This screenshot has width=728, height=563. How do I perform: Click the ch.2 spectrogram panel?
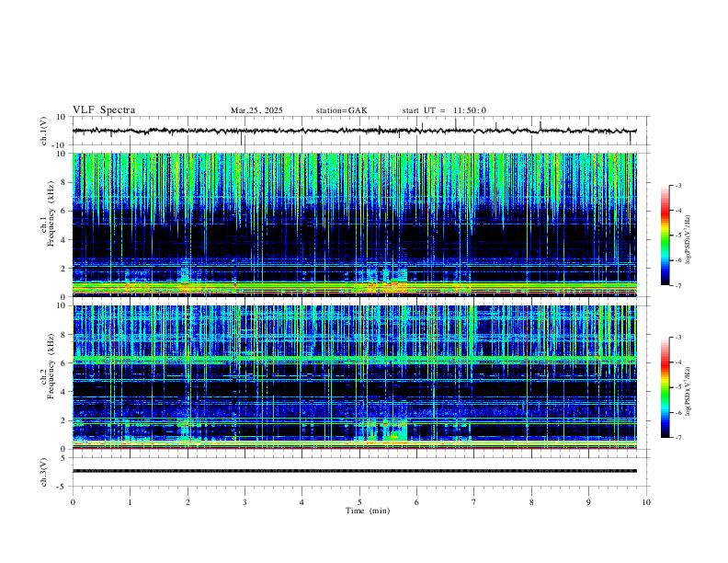[x=354, y=377]
